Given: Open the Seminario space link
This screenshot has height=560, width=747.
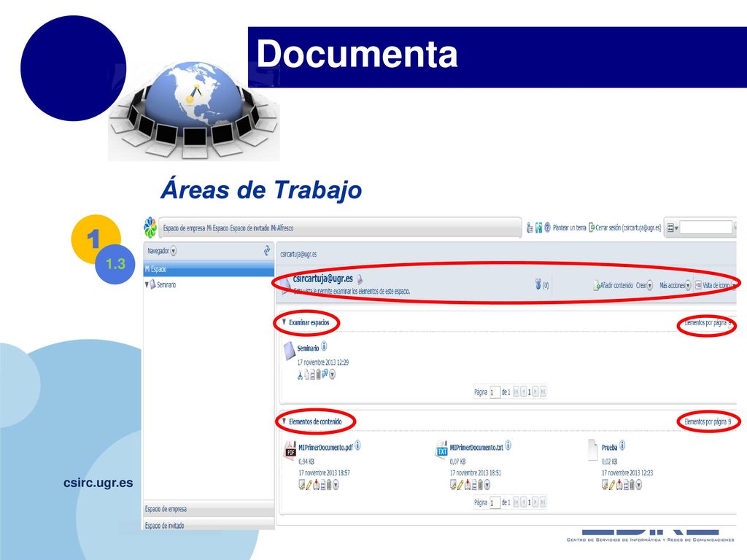Looking at the screenshot, I should coord(308,348).
